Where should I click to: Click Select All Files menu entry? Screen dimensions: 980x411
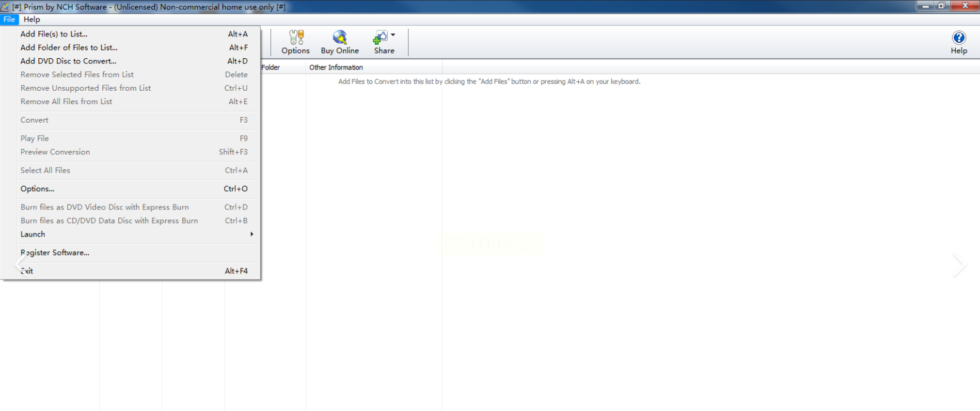131,171
